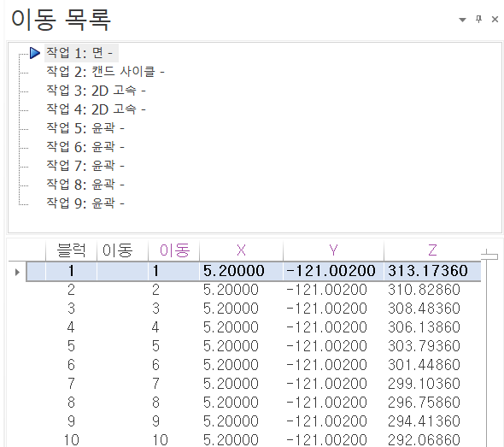The height and width of the screenshot is (447, 504).
Task: Click move number 9 in purple 이동 column
Action: click(x=155, y=421)
